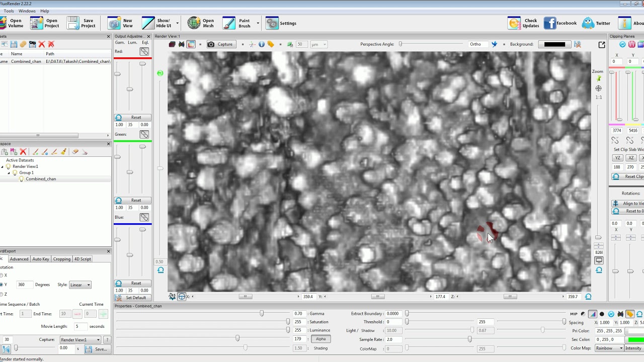Switch to the Cropping tab

pos(62,259)
